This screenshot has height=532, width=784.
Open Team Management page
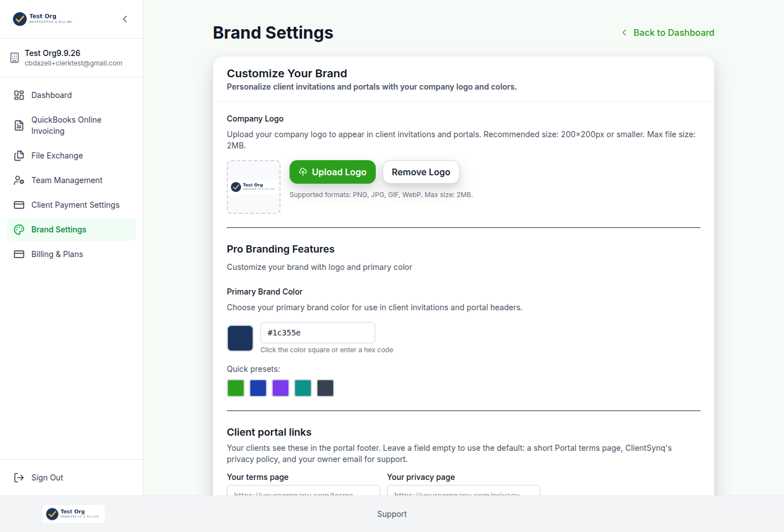click(x=71, y=180)
